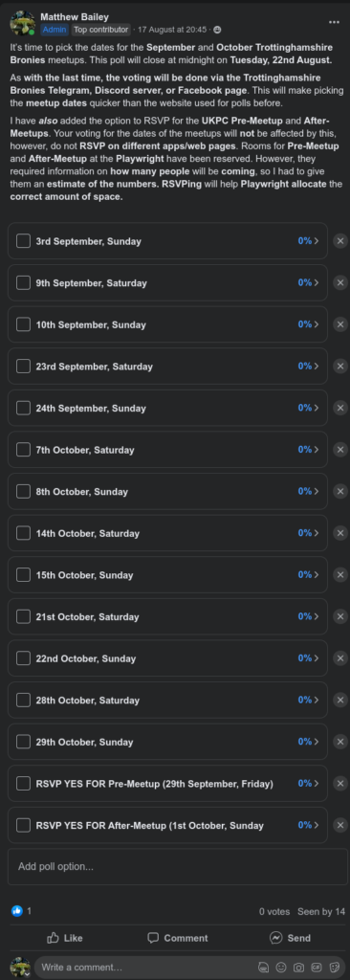Open Matthew Bailey's profile link
The width and height of the screenshot is (350, 980).
click(x=75, y=17)
